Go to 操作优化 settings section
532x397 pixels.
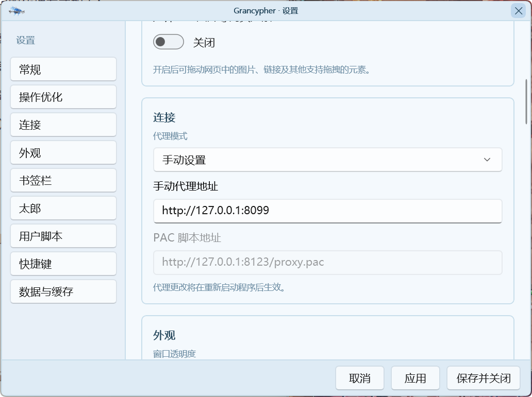(63, 97)
